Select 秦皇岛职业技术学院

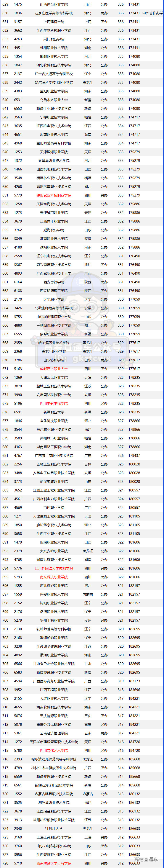(54, 161)
